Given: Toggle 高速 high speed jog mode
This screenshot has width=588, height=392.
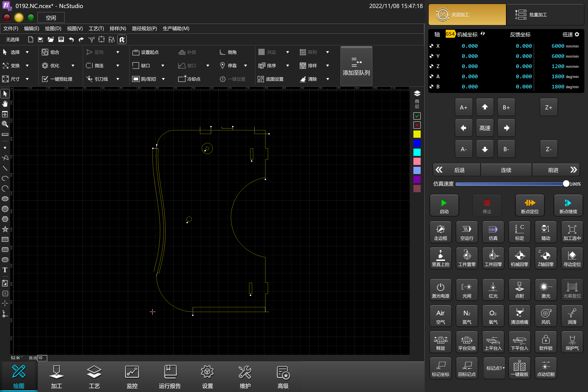Looking at the screenshot, I should pyautogui.click(x=485, y=128).
